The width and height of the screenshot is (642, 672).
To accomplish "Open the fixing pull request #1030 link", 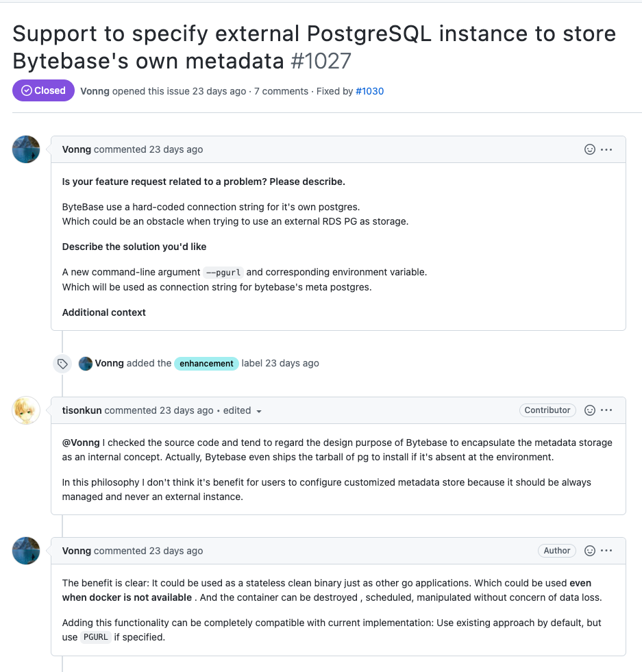I will click(x=369, y=91).
